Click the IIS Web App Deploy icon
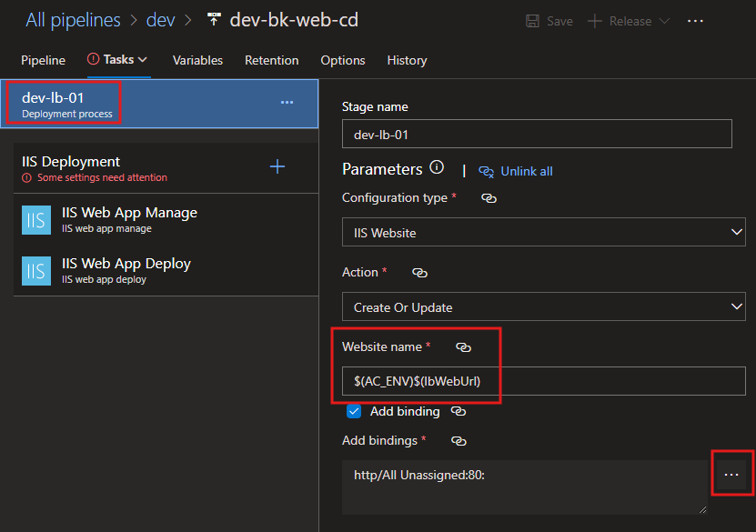This screenshot has height=532, width=756. (x=36, y=271)
